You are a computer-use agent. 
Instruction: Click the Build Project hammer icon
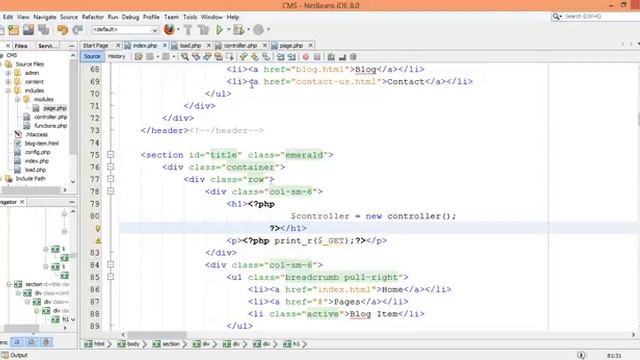tap(188, 29)
